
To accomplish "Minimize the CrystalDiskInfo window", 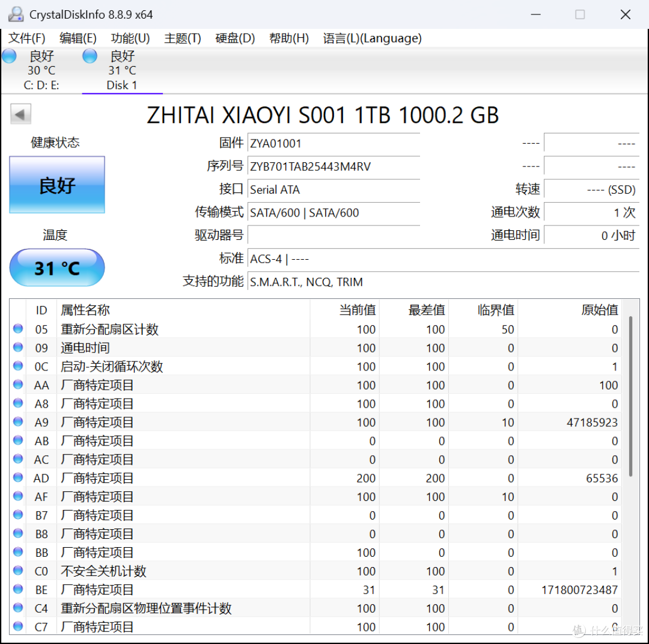I will pyautogui.click(x=536, y=14).
